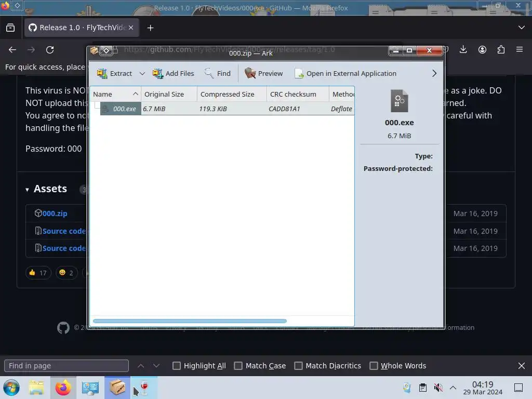Open Firefox tab overview icon
This screenshot has width=532, height=399.
tap(10, 28)
